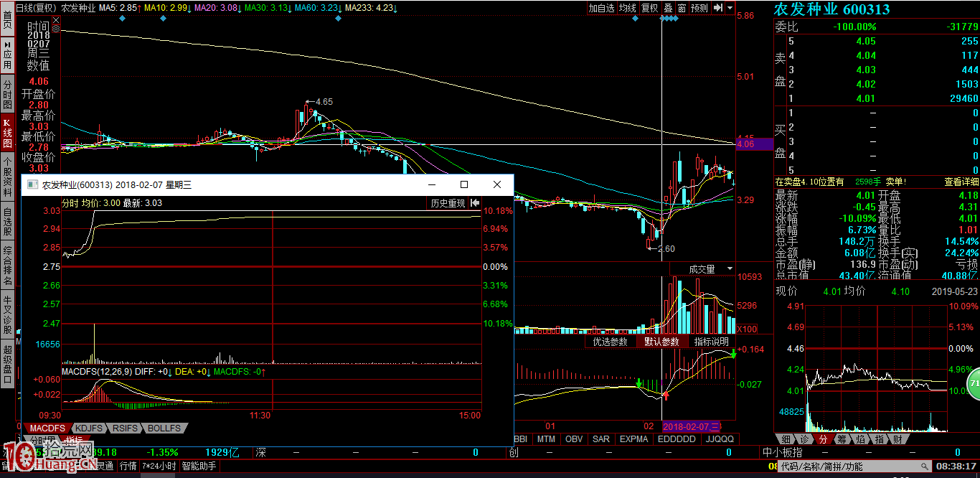Click 加自选 to add to watchlist
This screenshot has width=980, height=478.
coord(601,8)
